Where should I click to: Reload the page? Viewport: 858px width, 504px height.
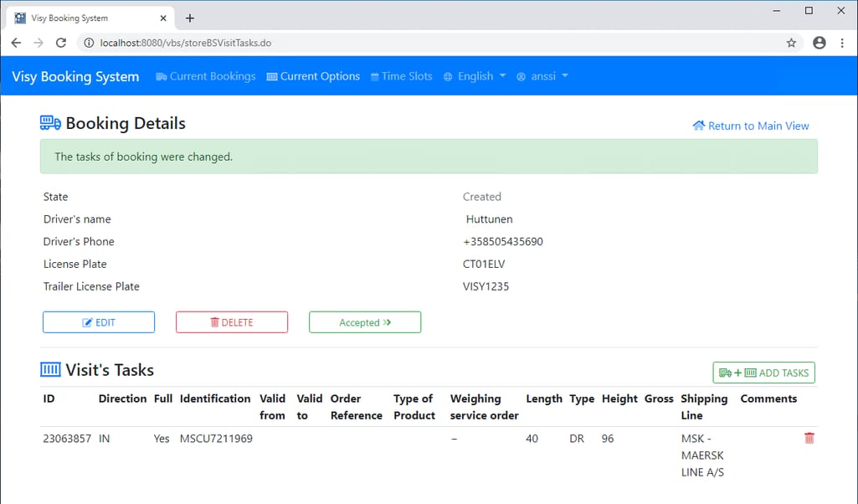(x=61, y=43)
